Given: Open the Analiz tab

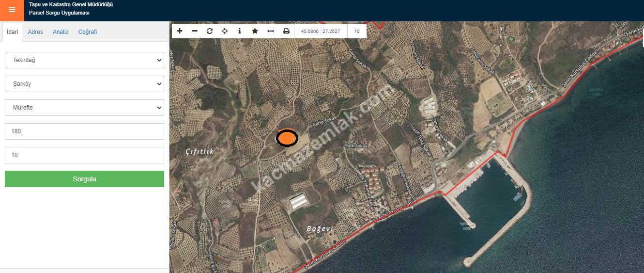Looking at the screenshot, I should coord(61,32).
